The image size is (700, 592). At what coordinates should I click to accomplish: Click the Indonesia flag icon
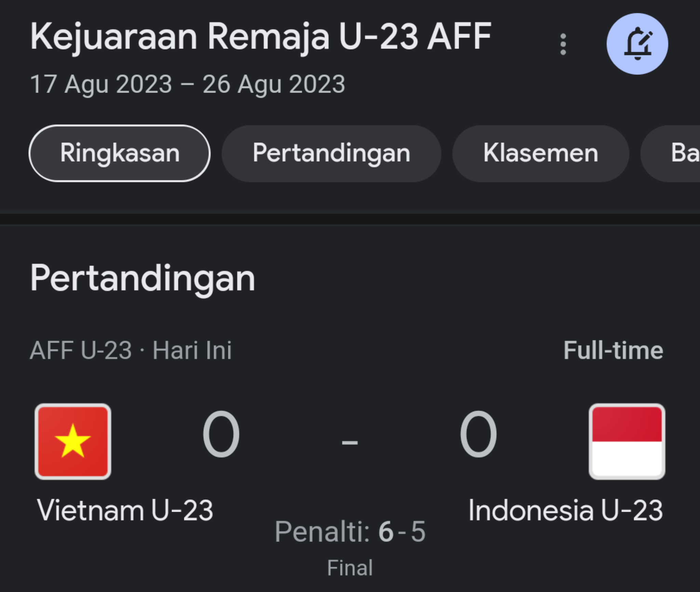627,441
